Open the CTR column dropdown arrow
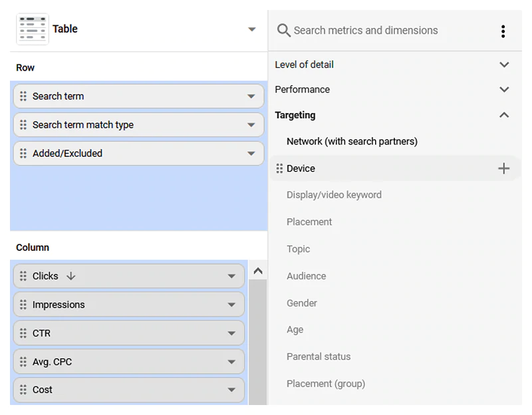Screen dimensions: 532x415 (x=231, y=333)
